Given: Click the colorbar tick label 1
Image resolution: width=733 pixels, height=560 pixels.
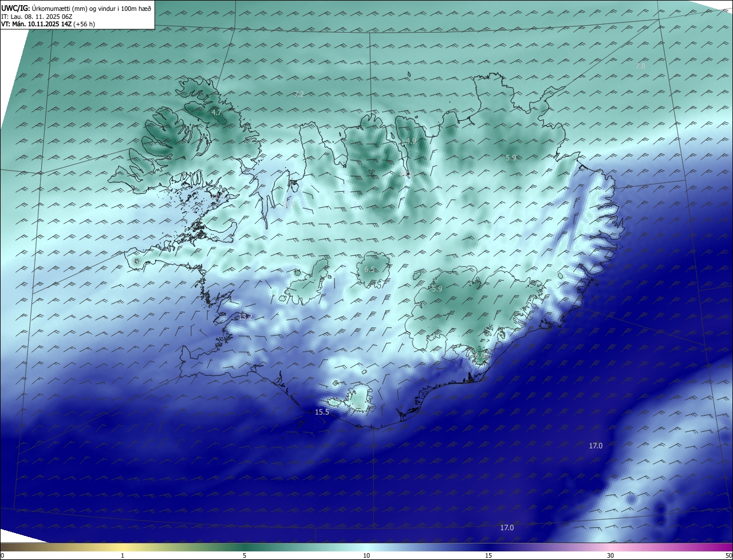Looking at the screenshot, I should (123, 555).
